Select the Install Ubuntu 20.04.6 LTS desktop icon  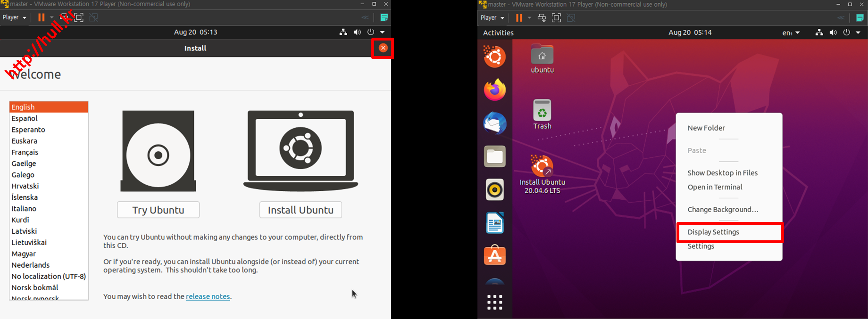pos(542,174)
